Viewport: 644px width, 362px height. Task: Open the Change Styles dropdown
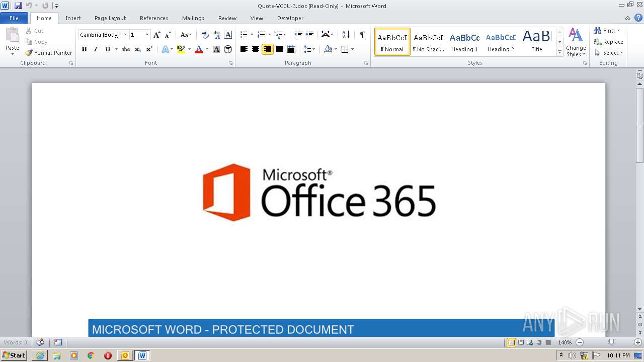coord(576,43)
